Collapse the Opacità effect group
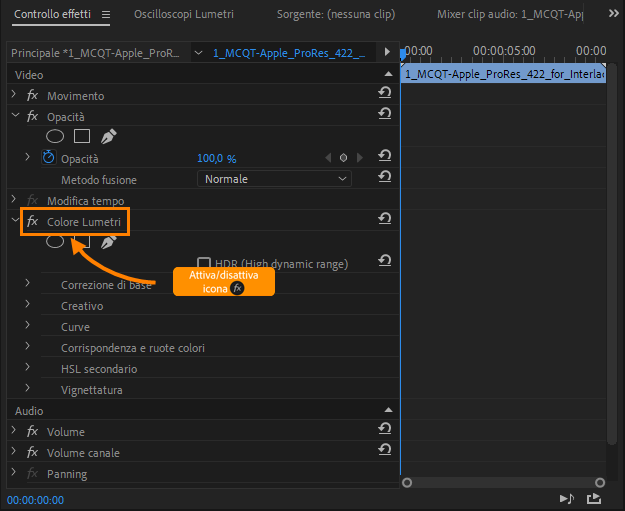The image size is (625, 511). pyautogui.click(x=16, y=115)
